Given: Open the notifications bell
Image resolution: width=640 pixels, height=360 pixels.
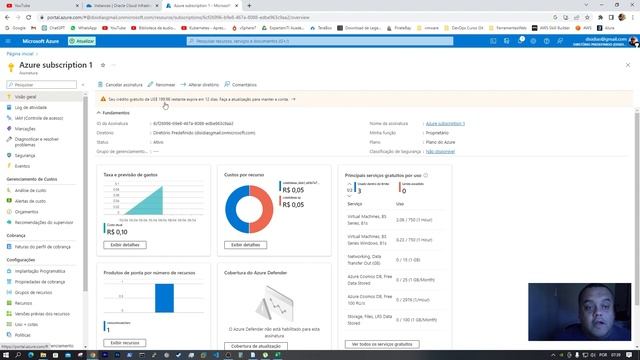Looking at the screenshot, I should pos(520,41).
